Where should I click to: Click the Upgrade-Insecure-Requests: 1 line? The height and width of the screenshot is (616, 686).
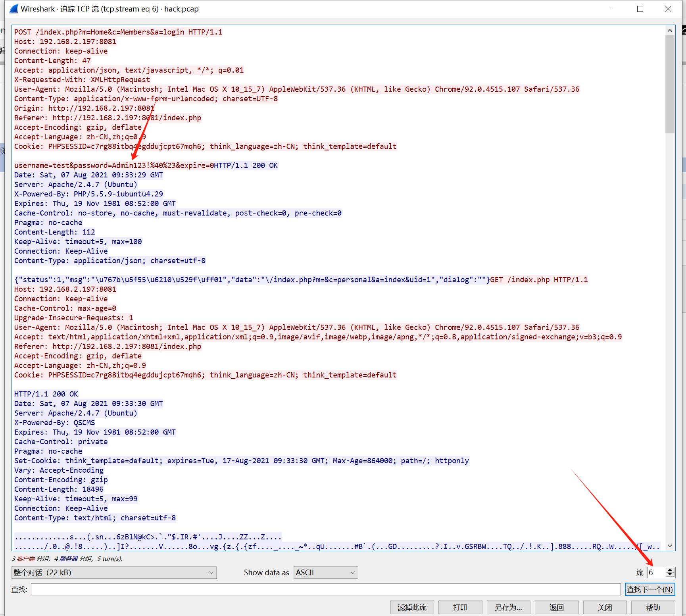(74, 318)
